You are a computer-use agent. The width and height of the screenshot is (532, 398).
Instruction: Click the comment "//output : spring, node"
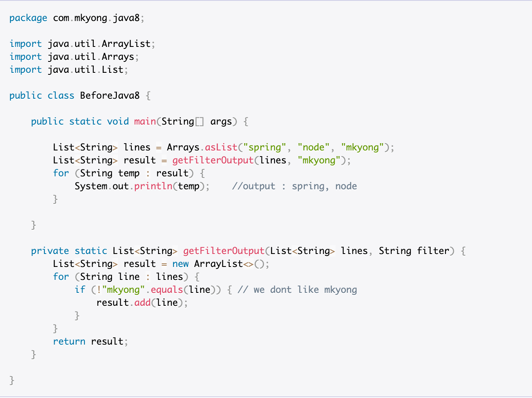tap(294, 186)
